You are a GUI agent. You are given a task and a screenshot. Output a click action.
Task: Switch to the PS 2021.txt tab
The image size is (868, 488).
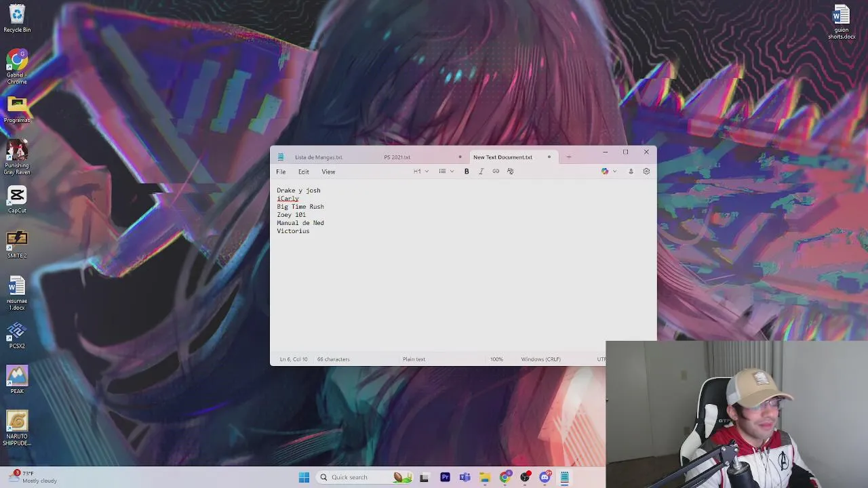397,157
